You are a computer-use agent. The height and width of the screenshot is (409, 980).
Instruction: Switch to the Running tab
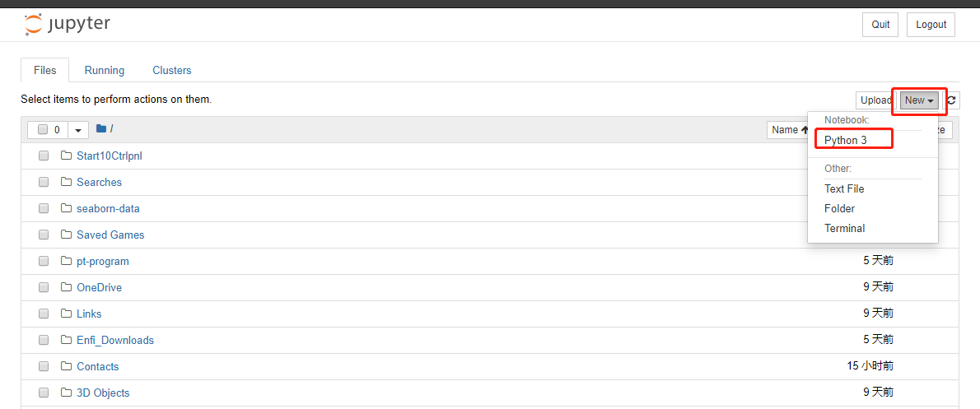point(105,70)
